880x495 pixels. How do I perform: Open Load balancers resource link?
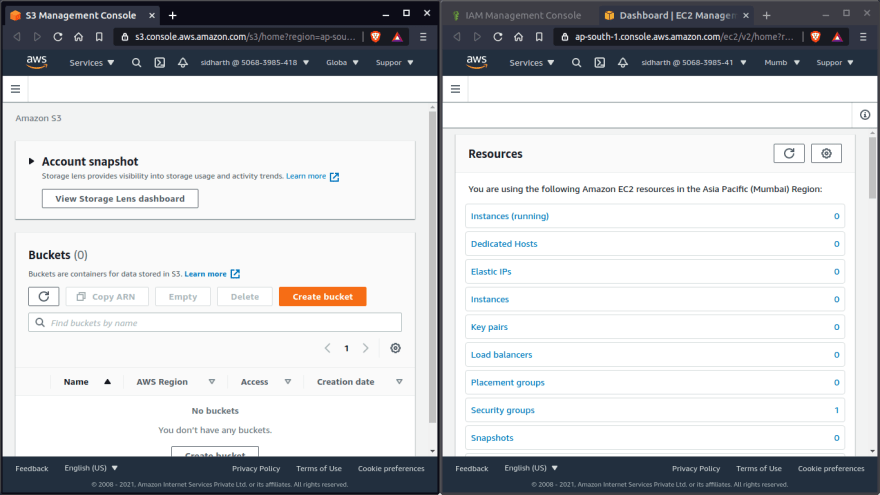pyautogui.click(x=501, y=355)
